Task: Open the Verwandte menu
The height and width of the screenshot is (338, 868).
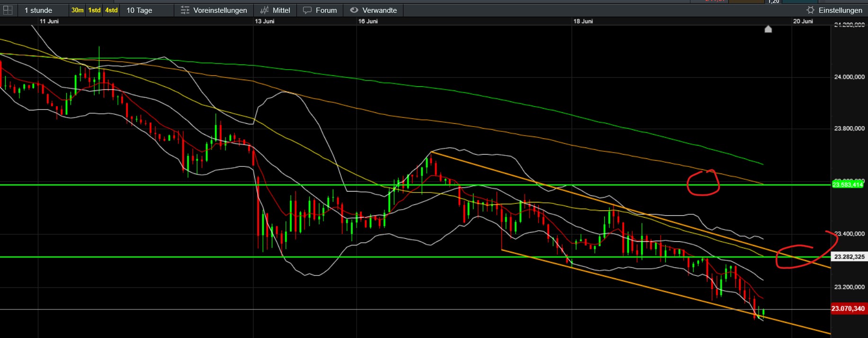Action: point(374,10)
